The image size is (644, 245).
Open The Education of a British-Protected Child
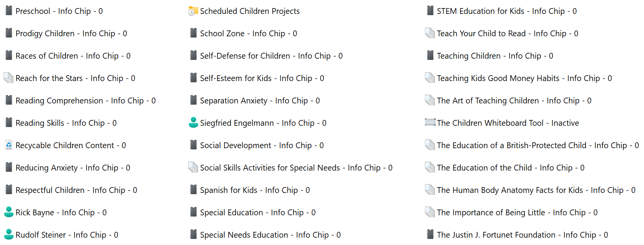pos(537,145)
